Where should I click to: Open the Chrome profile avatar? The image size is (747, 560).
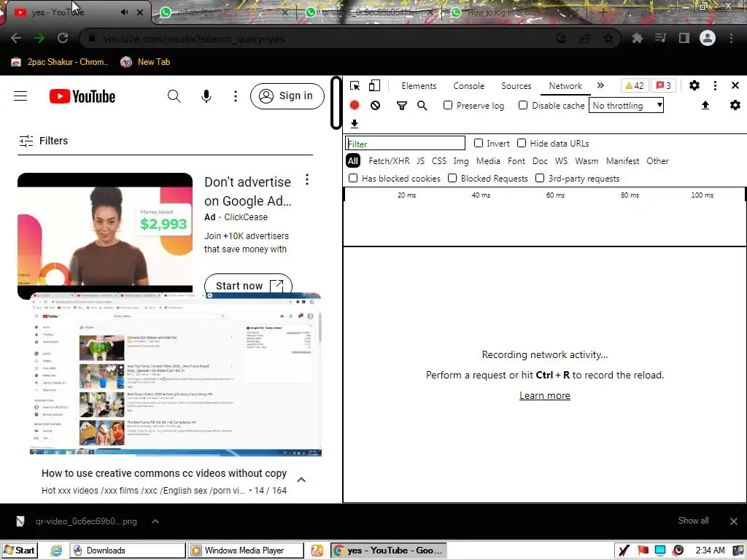[x=708, y=38]
